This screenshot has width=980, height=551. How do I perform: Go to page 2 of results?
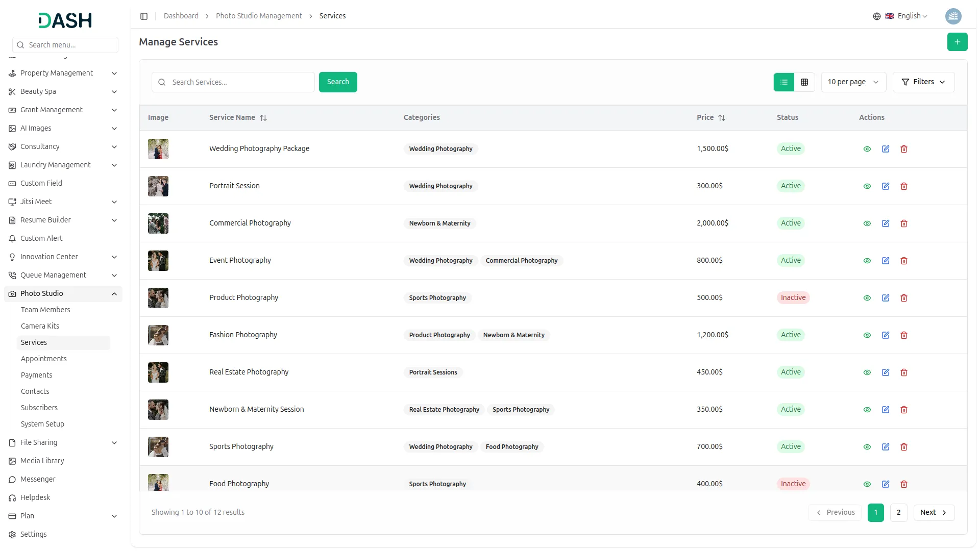(x=898, y=512)
